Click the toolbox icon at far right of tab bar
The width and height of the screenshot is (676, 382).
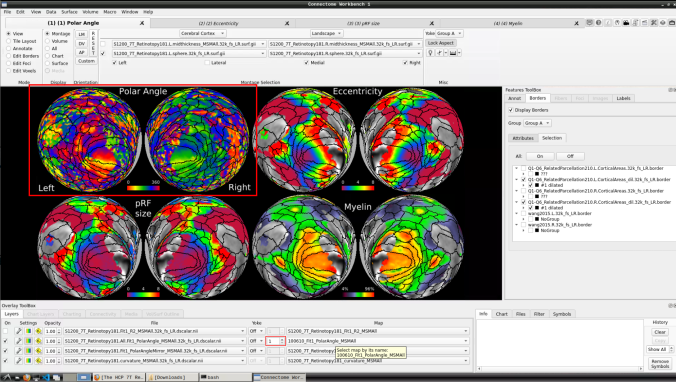pos(672,23)
